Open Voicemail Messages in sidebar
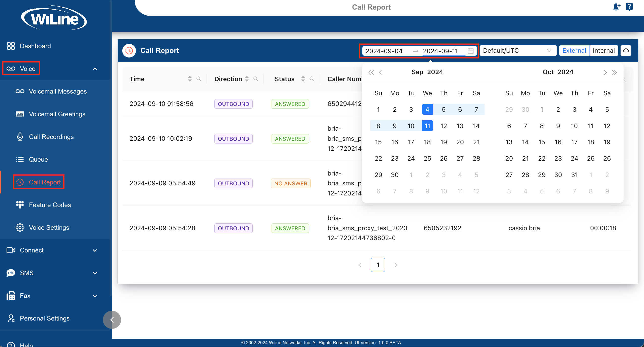Image resolution: width=644 pixels, height=347 pixels. 58,91
